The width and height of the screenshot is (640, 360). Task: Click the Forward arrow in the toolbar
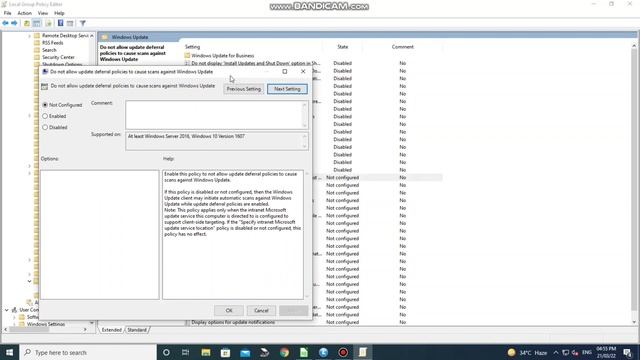14,23
